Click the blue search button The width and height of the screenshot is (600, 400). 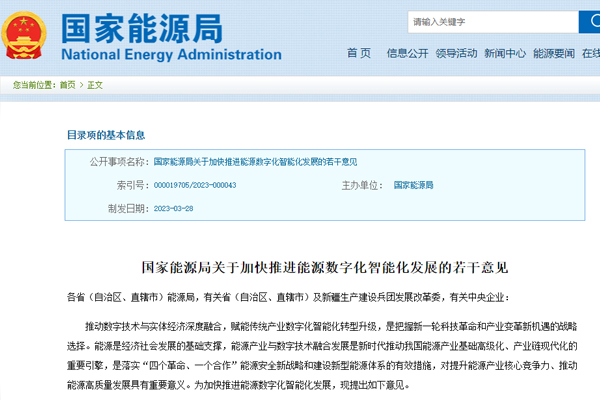pos(589,22)
